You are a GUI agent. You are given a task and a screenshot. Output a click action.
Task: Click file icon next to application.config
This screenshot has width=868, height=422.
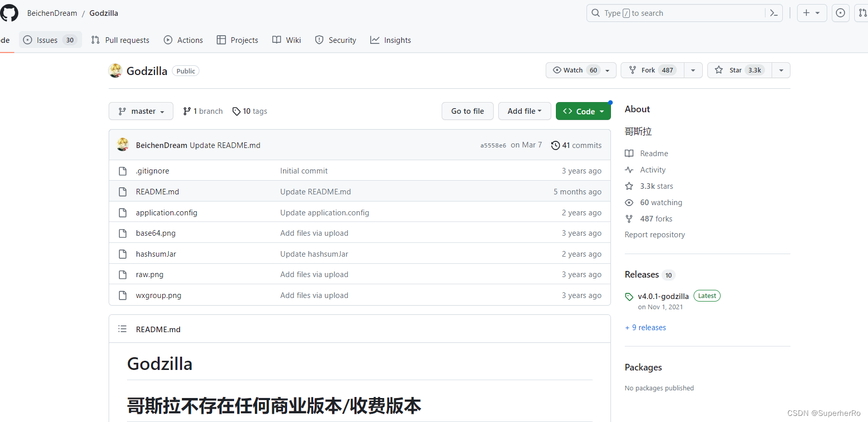pyautogui.click(x=122, y=213)
